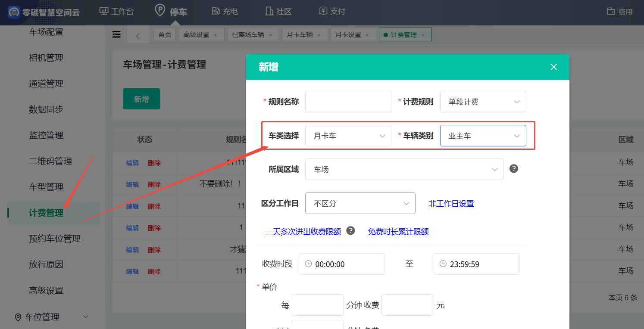Image resolution: width=644 pixels, height=329 pixels.
Task: Click the 收费 amount input field
Action: point(408,305)
